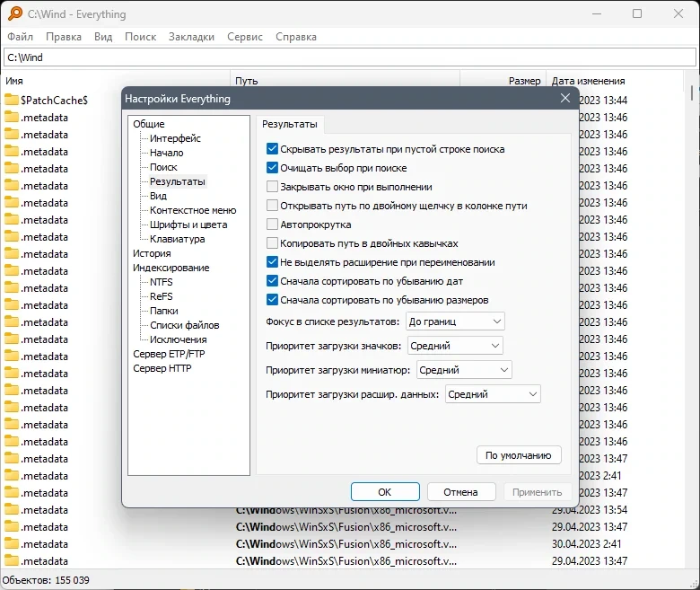Open the Вид menu in menu bar
700x590 pixels.
coord(103,37)
